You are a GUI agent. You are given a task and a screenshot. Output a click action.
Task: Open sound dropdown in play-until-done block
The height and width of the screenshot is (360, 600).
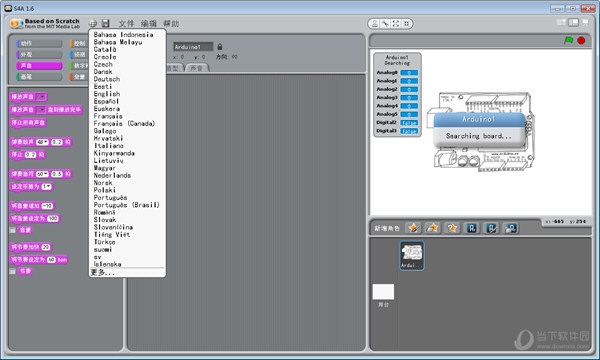41,110
